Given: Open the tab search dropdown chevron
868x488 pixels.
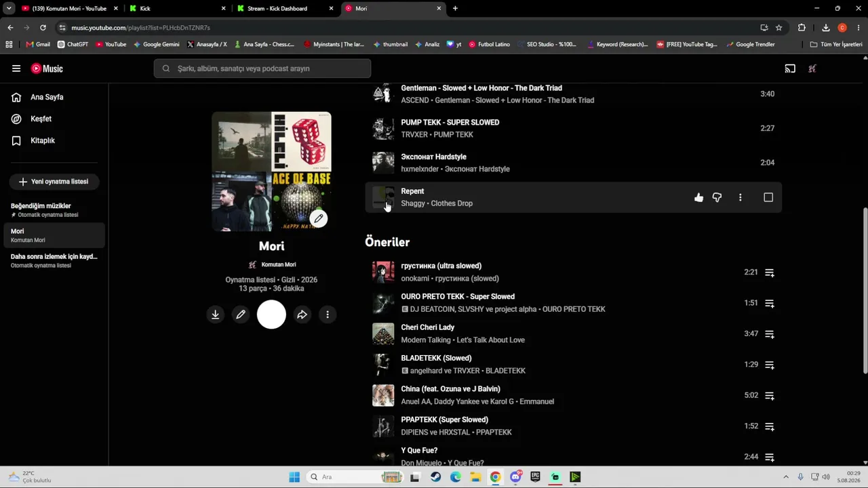Looking at the screenshot, I should pyautogui.click(x=9, y=9).
